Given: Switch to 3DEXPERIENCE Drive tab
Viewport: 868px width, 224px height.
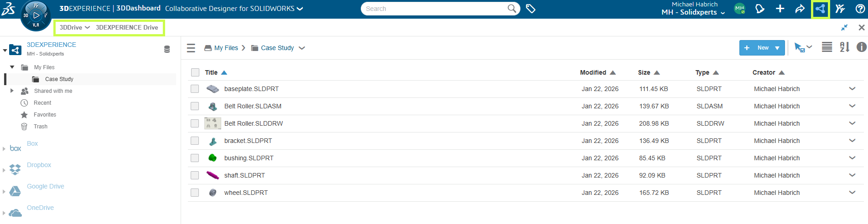Looking at the screenshot, I should (127, 27).
